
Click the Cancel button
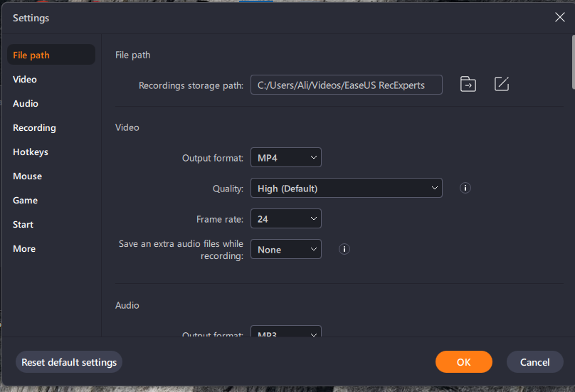[534, 362]
